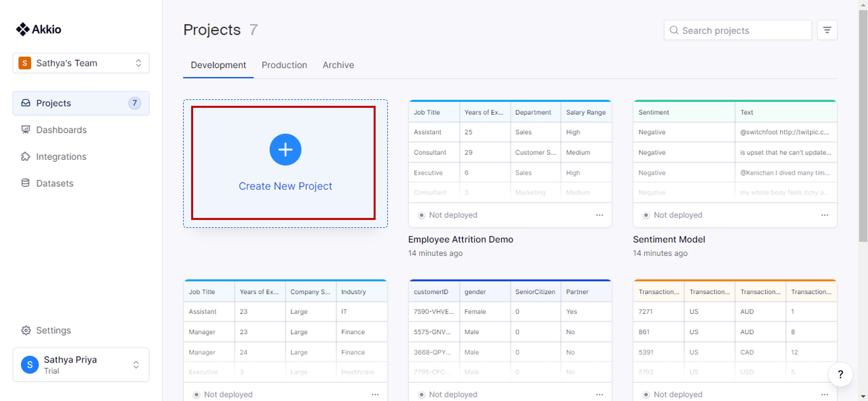Click the blue plus circle icon
This screenshot has width=868, height=401.
(x=285, y=149)
